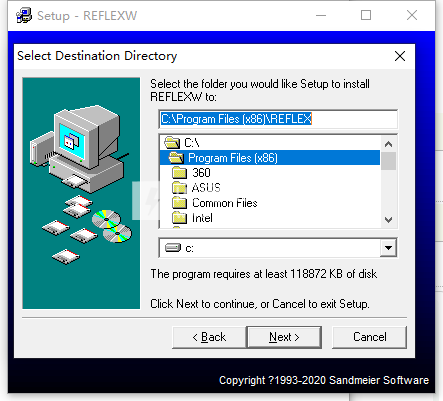The height and width of the screenshot is (401, 443).
Task: Open the drive selection dropdown arrow
Action: point(388,248)
